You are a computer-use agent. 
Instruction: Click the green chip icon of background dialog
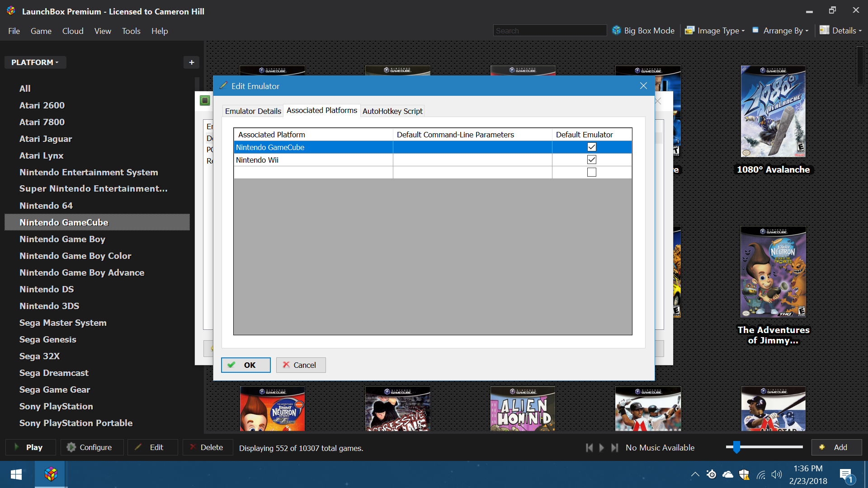(x=205, y=100)
